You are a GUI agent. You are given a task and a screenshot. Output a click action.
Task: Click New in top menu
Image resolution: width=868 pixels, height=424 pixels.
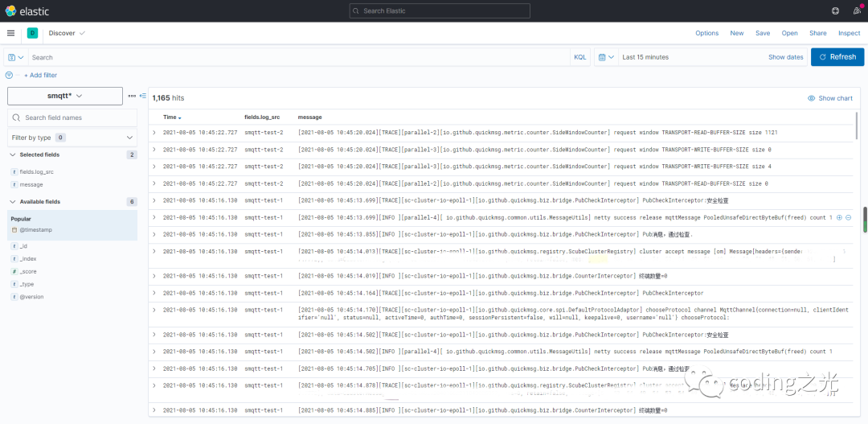pos(737,33)
